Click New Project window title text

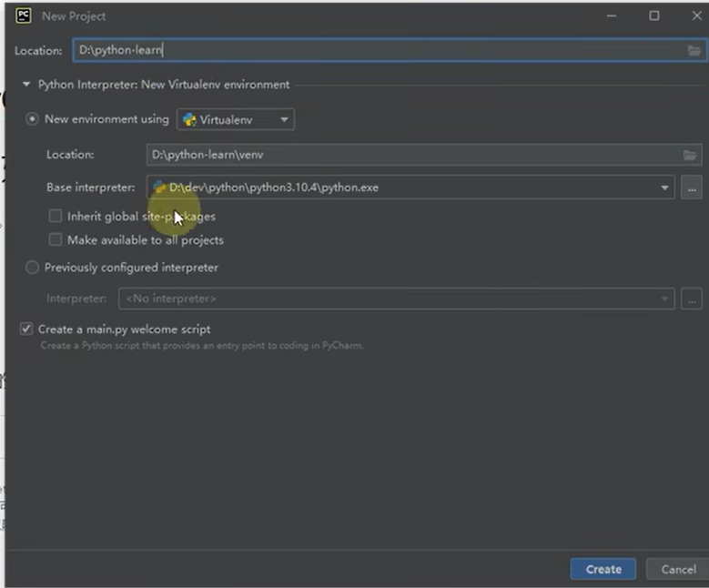pyautogui.click(x=74, y=16)
